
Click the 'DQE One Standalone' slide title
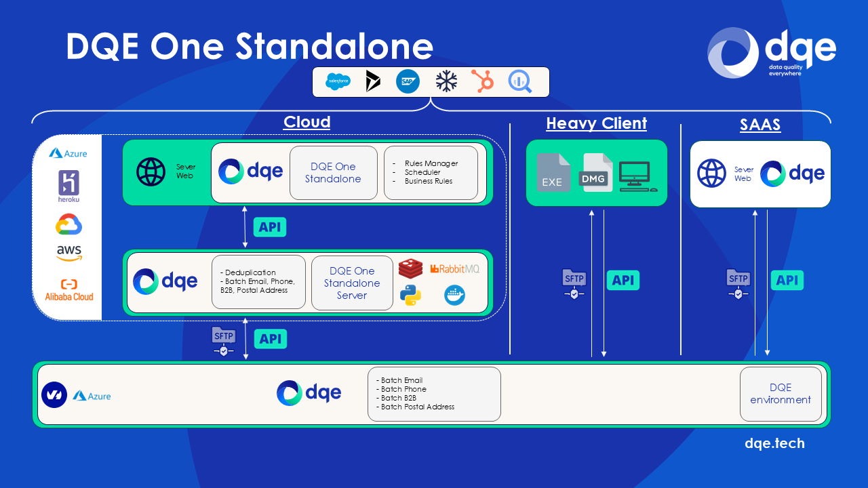250,46
